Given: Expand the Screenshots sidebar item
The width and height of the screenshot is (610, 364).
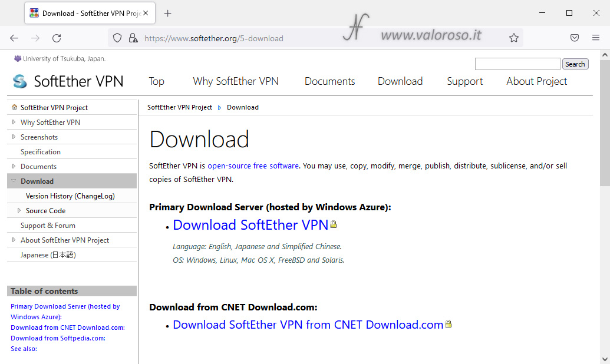Looking at the screenshot, I should pos(14,137).
